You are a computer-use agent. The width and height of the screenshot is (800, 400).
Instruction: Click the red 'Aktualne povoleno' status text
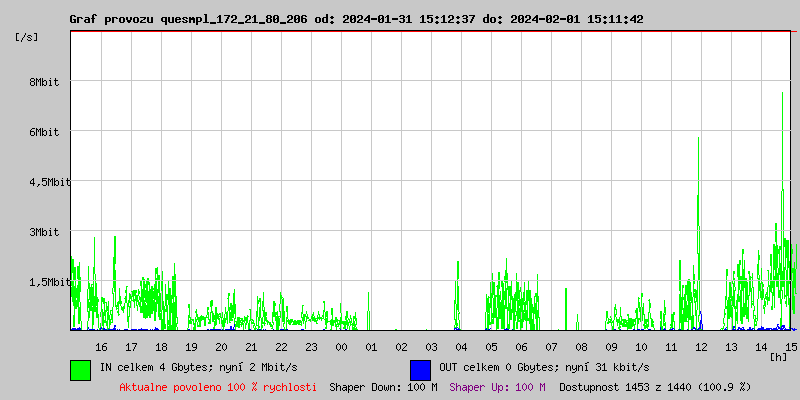[x=218, y=386]
